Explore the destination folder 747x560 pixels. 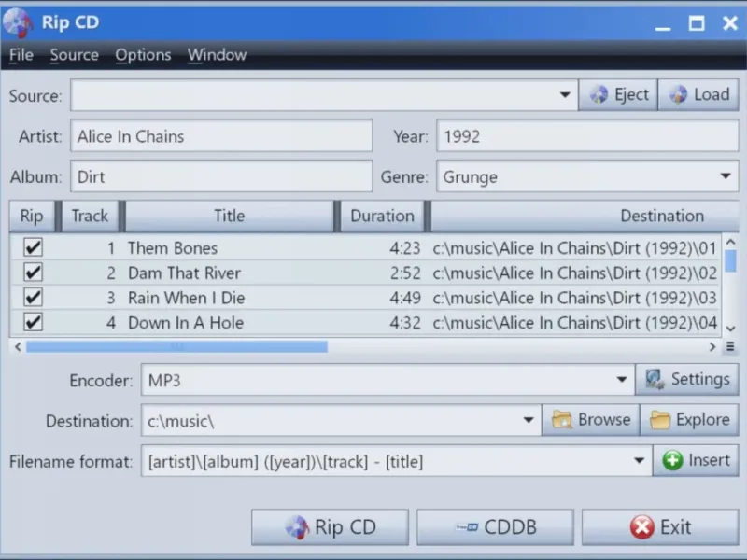click(689, 420)
